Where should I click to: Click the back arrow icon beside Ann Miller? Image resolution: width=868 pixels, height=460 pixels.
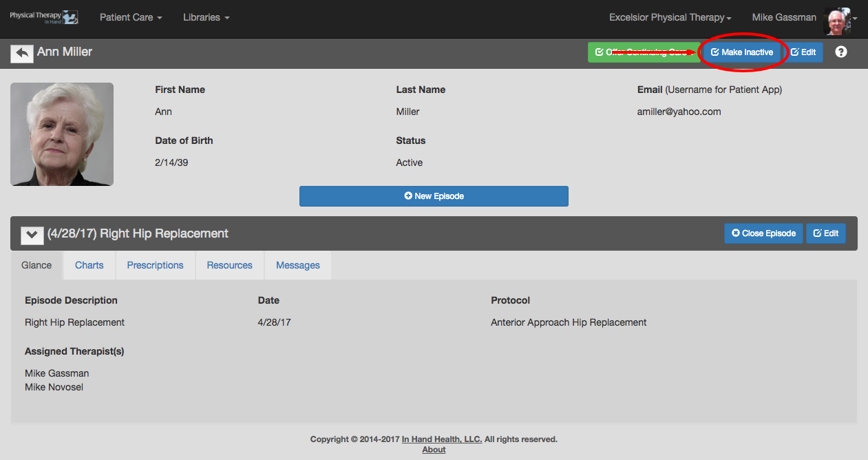click(x=22, y=53)
